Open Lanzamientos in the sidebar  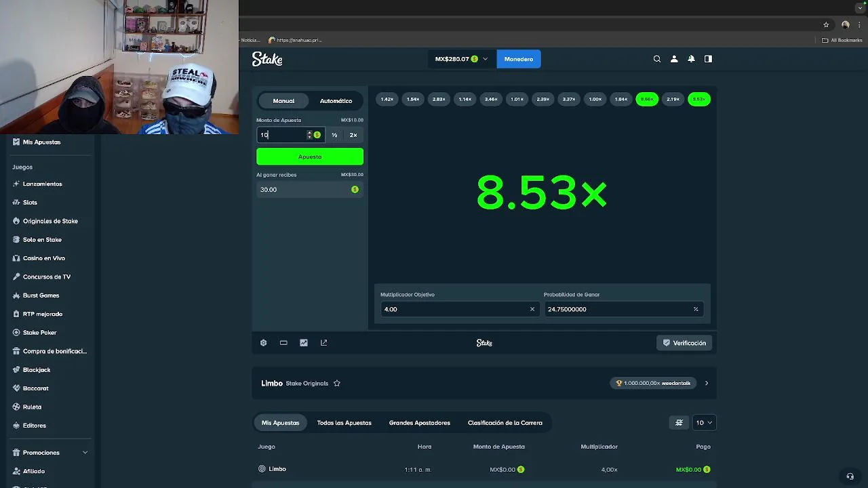42,184
